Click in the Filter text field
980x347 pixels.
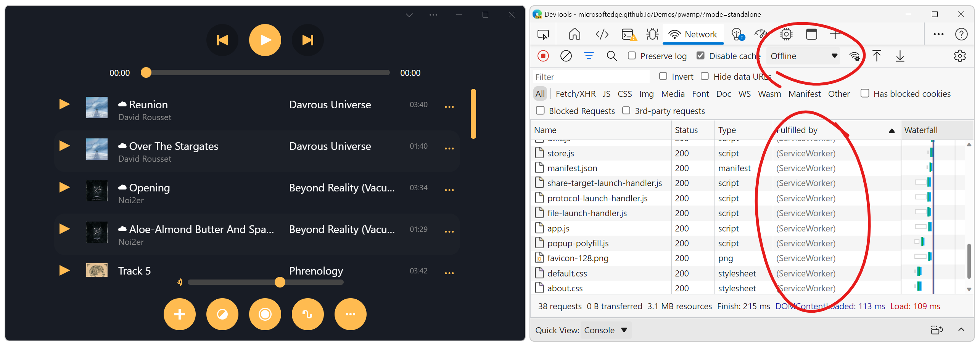click(x=591, y=77)
